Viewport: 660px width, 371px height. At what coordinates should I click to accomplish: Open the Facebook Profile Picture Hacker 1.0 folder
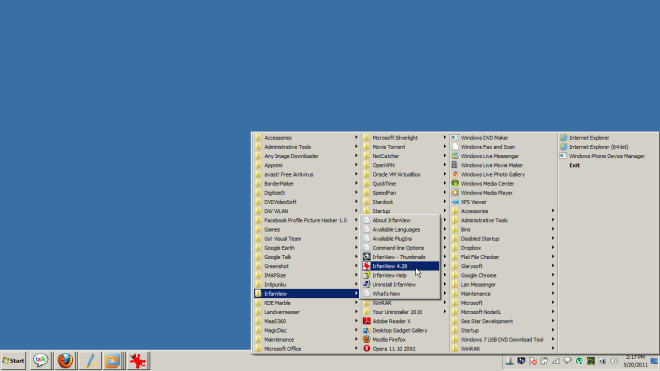point(306,220)
